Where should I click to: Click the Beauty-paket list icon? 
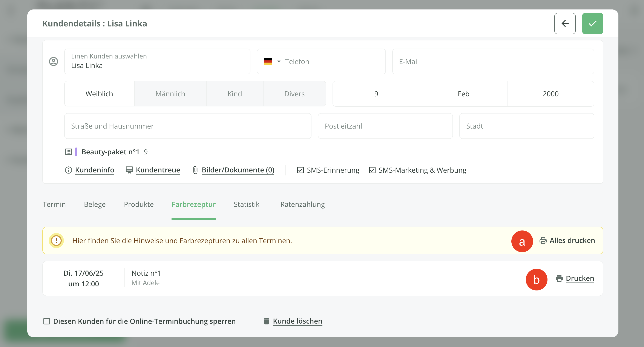pyautogui.click(x=69, y=152)
